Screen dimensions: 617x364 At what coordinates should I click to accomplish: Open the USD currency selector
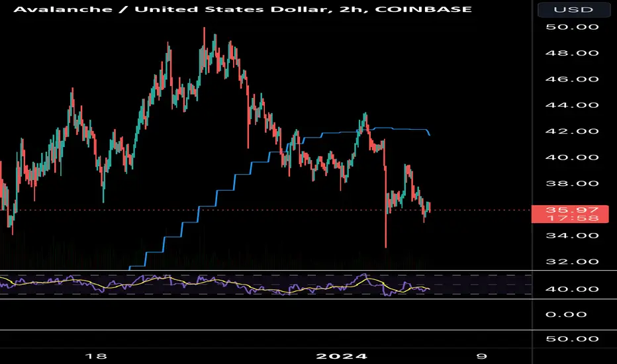point(573,9)
